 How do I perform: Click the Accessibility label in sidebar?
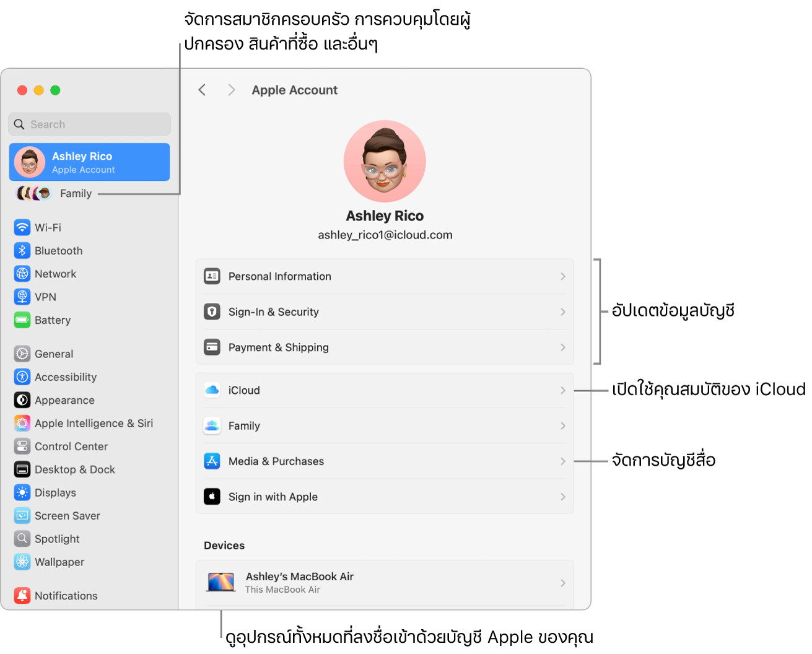click(66, 377)
